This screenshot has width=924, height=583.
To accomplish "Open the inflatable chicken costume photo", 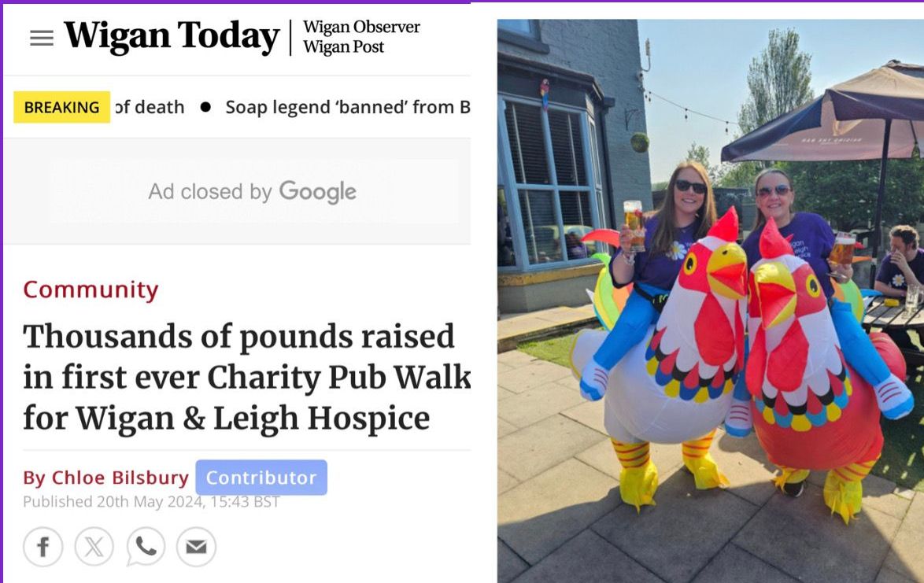I will click(x=710, y=301).
